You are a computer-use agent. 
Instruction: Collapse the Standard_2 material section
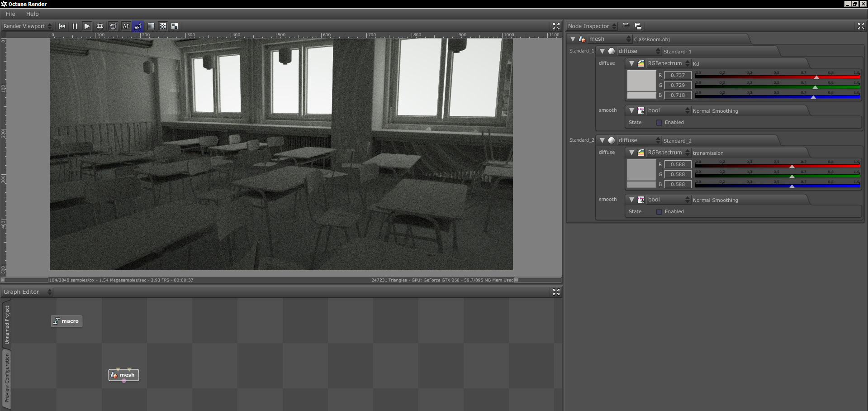tap(602, 140)
